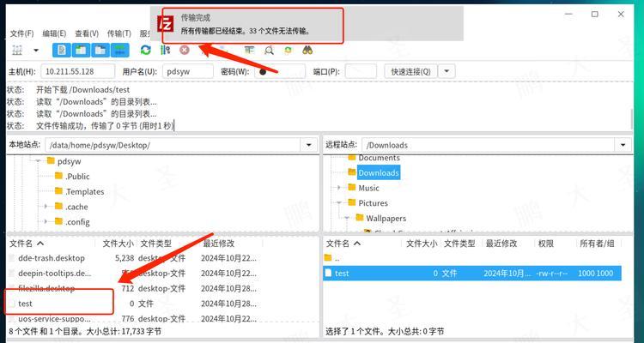Screen dimensions: 644x343
Task: Open the 文件(F) menu
Action: click(21, 33)
